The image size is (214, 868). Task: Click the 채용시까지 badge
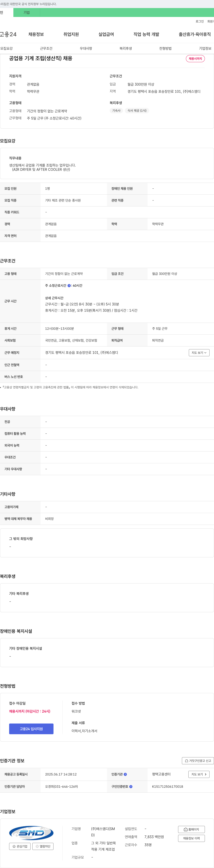[195, 59]
